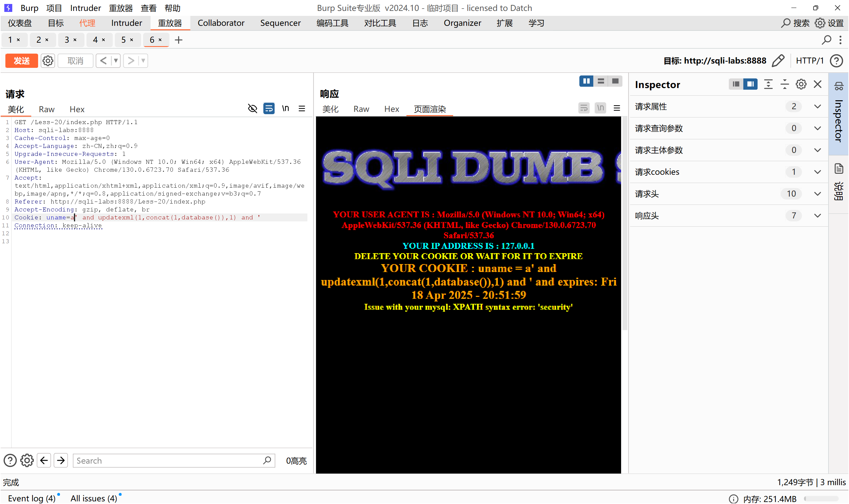Toggle request line wrap button

[x=269, y=109]
